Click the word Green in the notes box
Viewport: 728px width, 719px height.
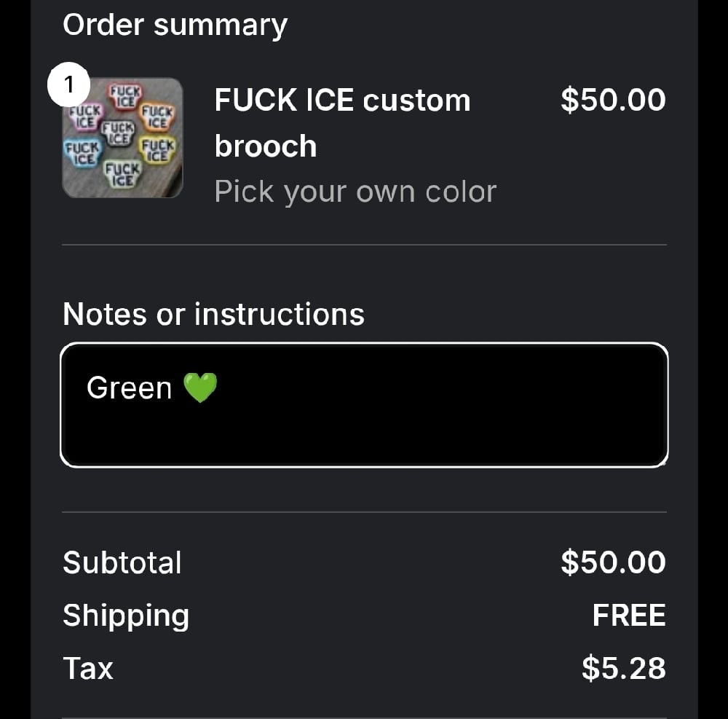tap(129, 388)
